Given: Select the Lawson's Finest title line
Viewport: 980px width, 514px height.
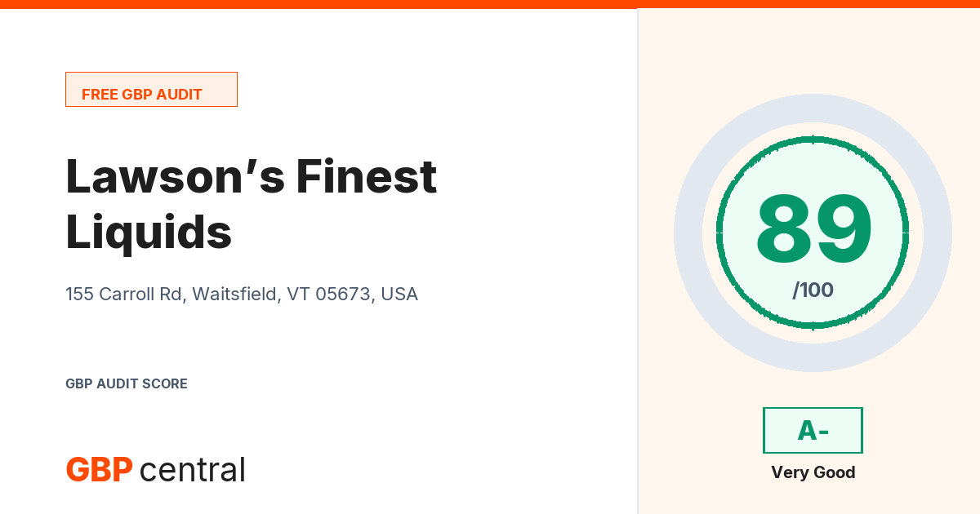Looking at the screenshot, I should [x=252, y=176].
